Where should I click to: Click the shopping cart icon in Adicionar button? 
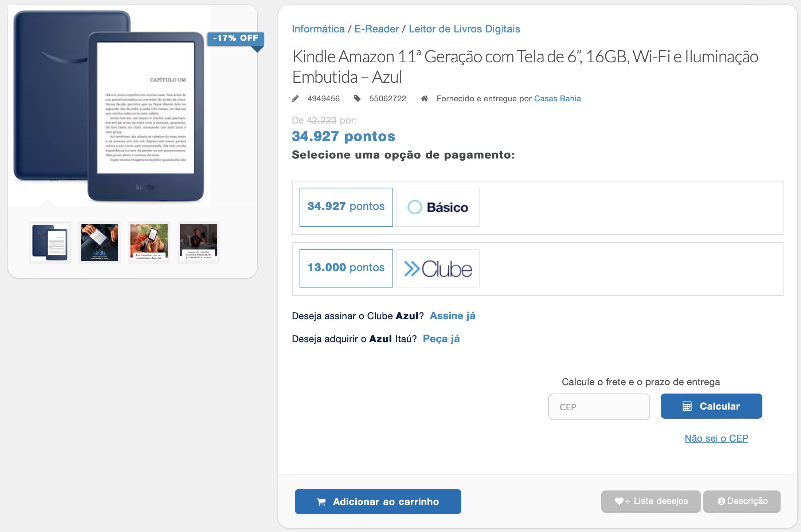(x=321, y=502)
